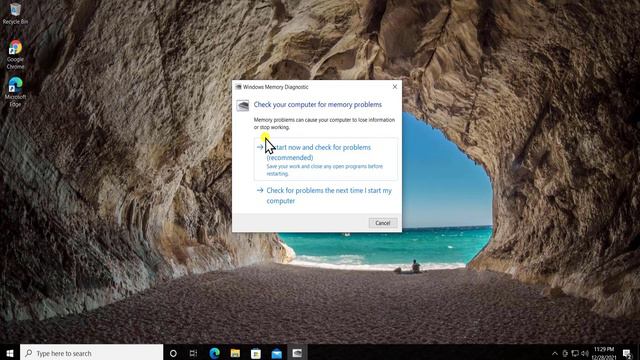The height and width of the screenshot is (360, 640).
Task: Choose Check for problems next time I start
Action: tap(326, 196)
